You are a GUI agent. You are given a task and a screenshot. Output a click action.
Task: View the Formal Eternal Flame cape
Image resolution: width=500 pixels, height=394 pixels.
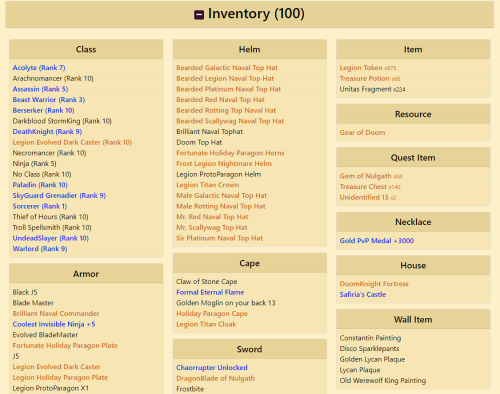[210, 292]
